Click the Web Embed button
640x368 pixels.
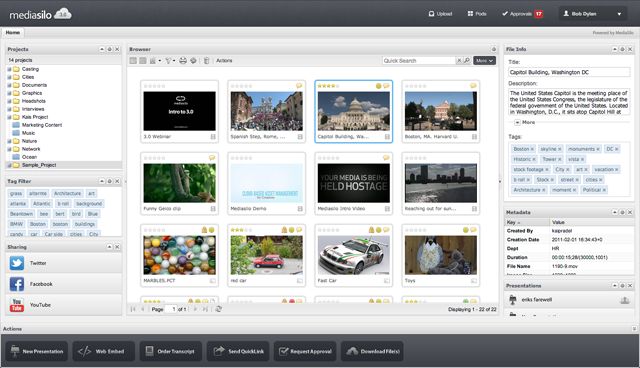(x=104, y=351)
